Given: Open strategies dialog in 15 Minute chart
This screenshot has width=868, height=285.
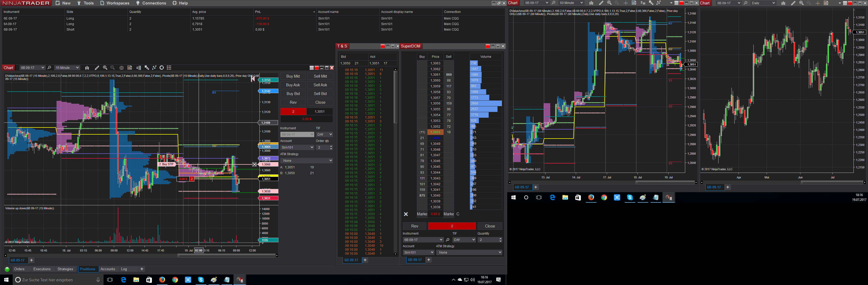Looking at the screenshot, I should pyautogui.click(x=154, y=68).
